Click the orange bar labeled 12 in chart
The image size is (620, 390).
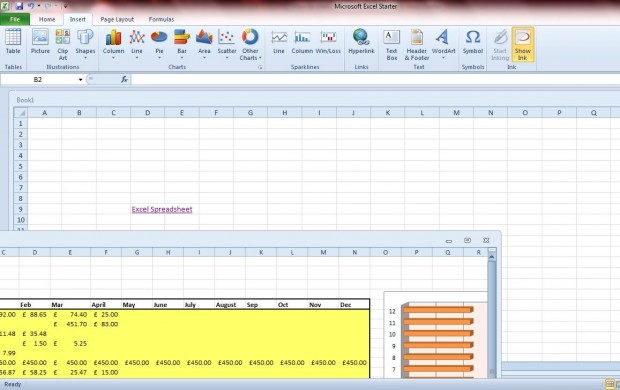438,309
